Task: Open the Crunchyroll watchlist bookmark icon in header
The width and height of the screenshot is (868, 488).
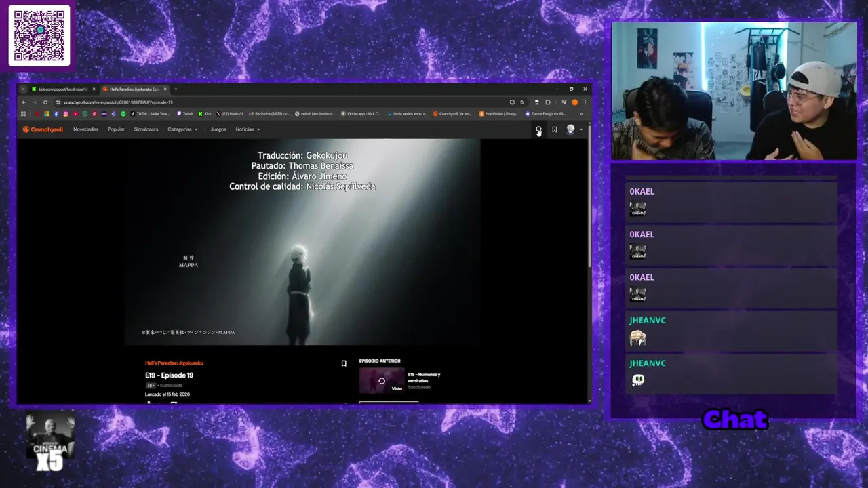Action: click(554, 129)
